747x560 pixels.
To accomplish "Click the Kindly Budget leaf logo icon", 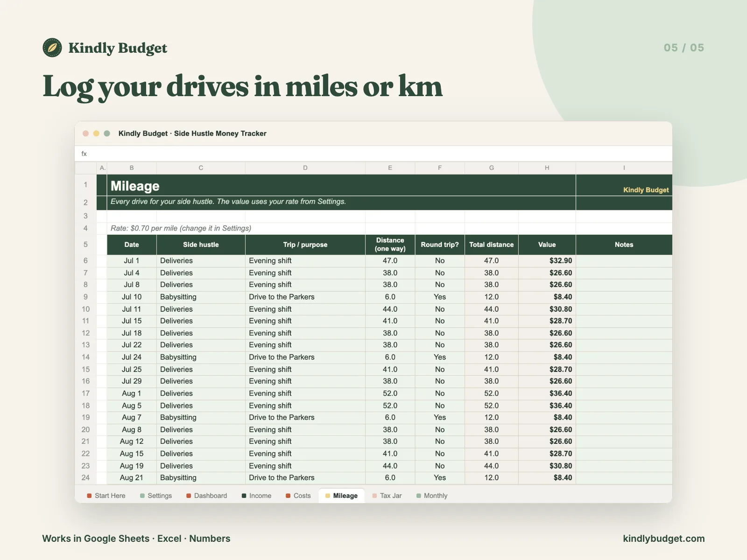I will [x=52, y=48].
